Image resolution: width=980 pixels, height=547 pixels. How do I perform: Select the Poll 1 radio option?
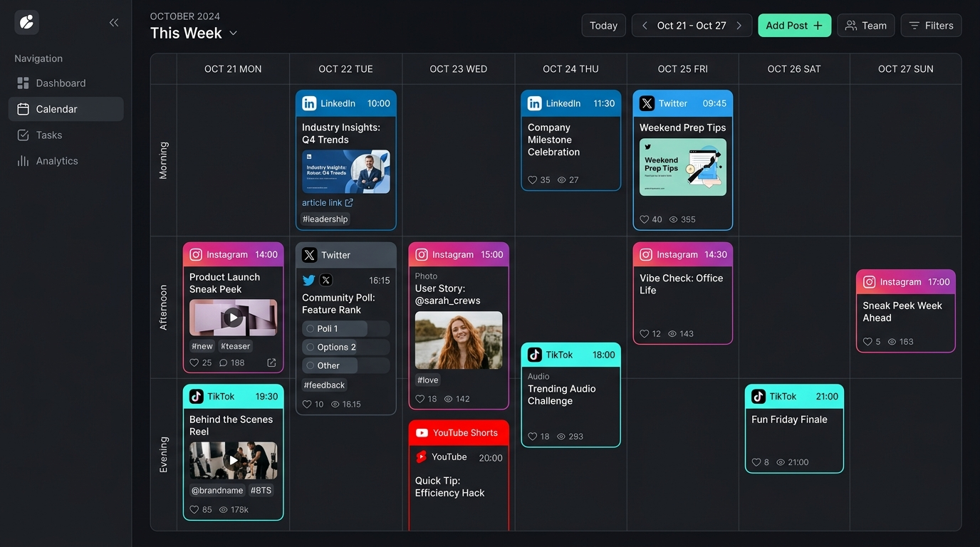tap(311, 328)
